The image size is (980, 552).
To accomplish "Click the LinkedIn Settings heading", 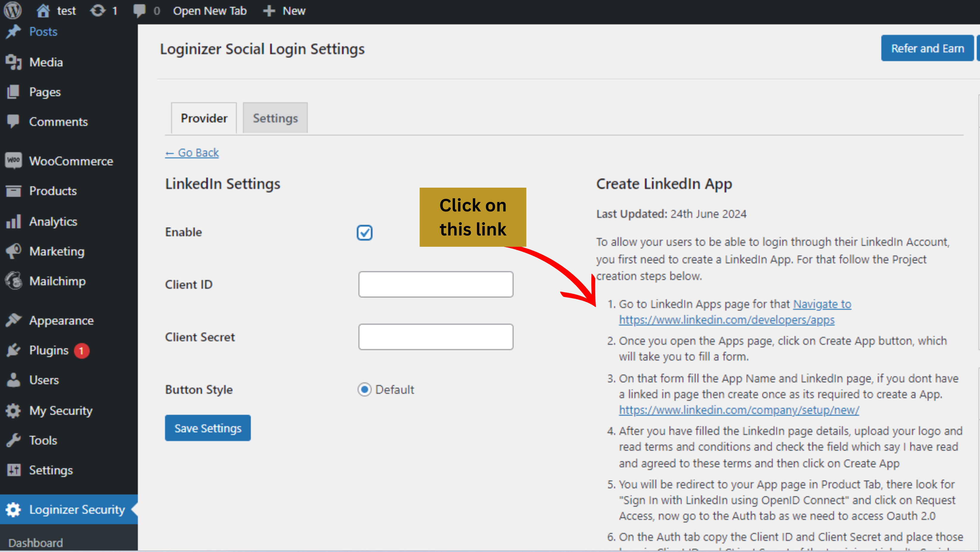I will click(x=223, y=184).
